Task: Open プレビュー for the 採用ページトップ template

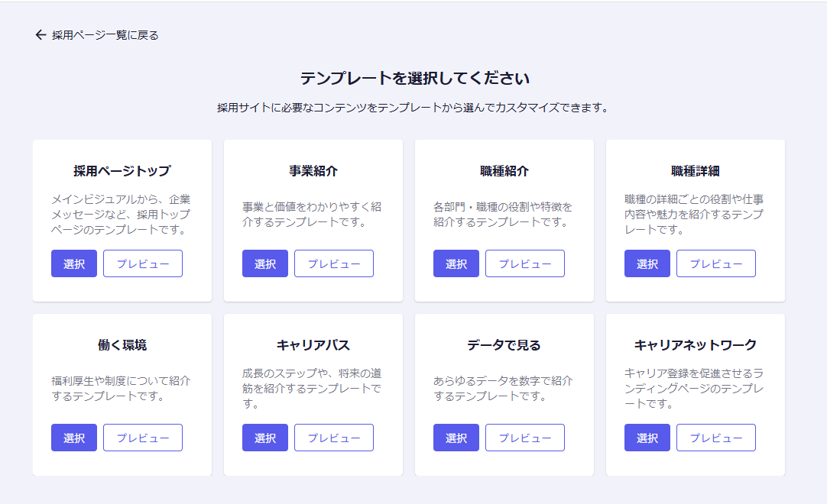Action: pyautogui.click(x=143, y=263)
